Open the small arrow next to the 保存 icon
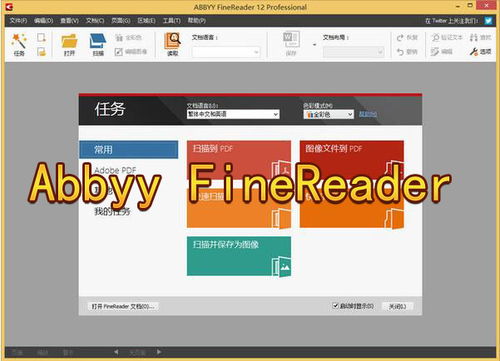 tap(314, 44)
